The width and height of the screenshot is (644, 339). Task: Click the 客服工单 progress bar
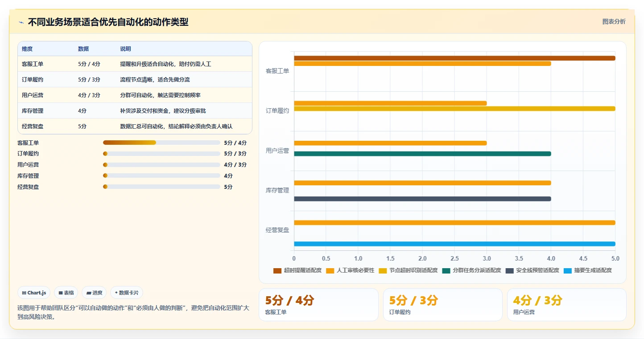161,143
